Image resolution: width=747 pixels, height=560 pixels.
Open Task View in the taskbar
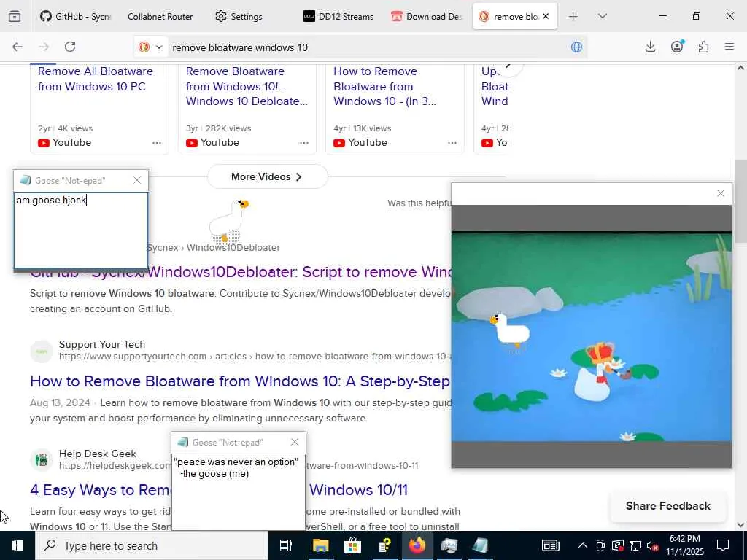285,545
